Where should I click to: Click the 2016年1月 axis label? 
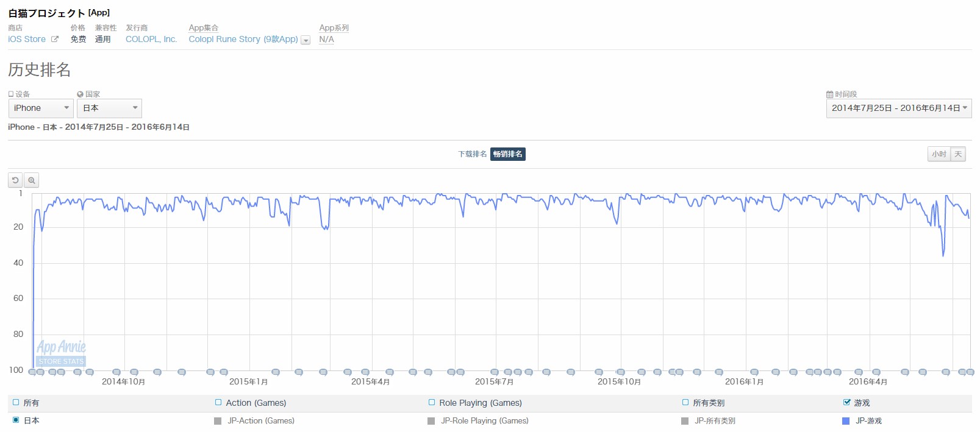pos(744,382)
